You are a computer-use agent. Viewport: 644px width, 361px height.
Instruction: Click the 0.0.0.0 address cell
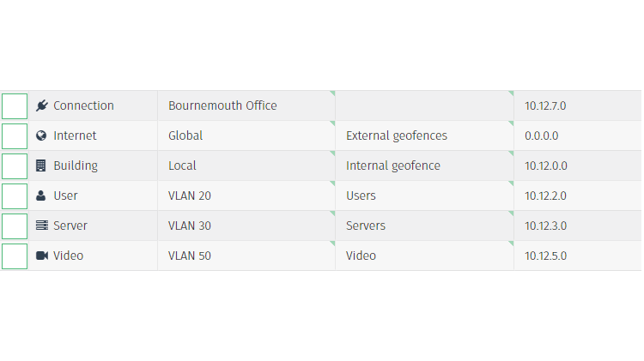542,135
